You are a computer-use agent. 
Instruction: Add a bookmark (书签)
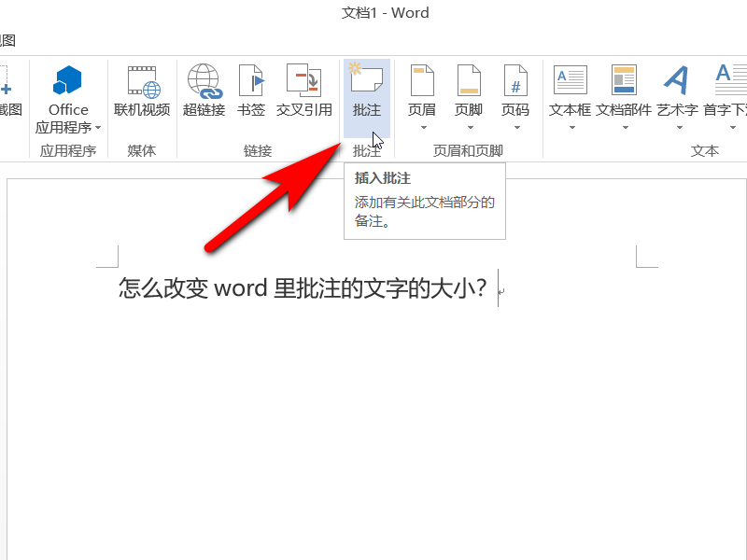pos(251,91)
